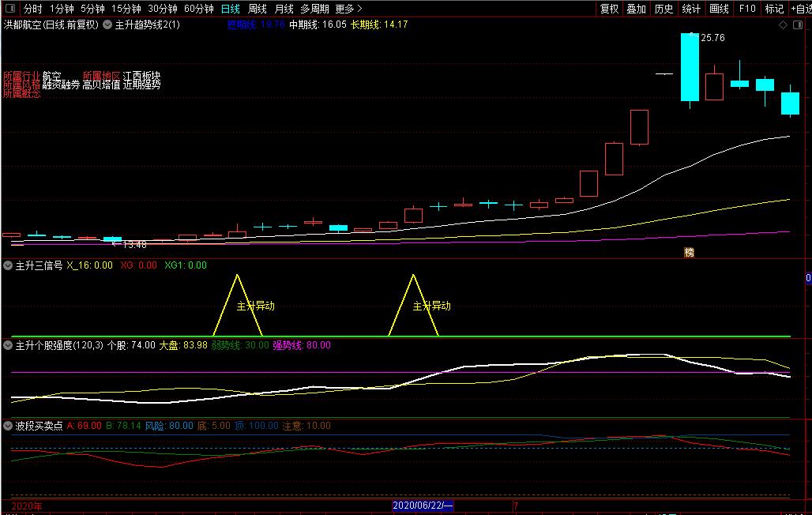The height and width of the screenshot is (515, 812).
Task: Click the 近期强势 style label
Action: point(141,85)
